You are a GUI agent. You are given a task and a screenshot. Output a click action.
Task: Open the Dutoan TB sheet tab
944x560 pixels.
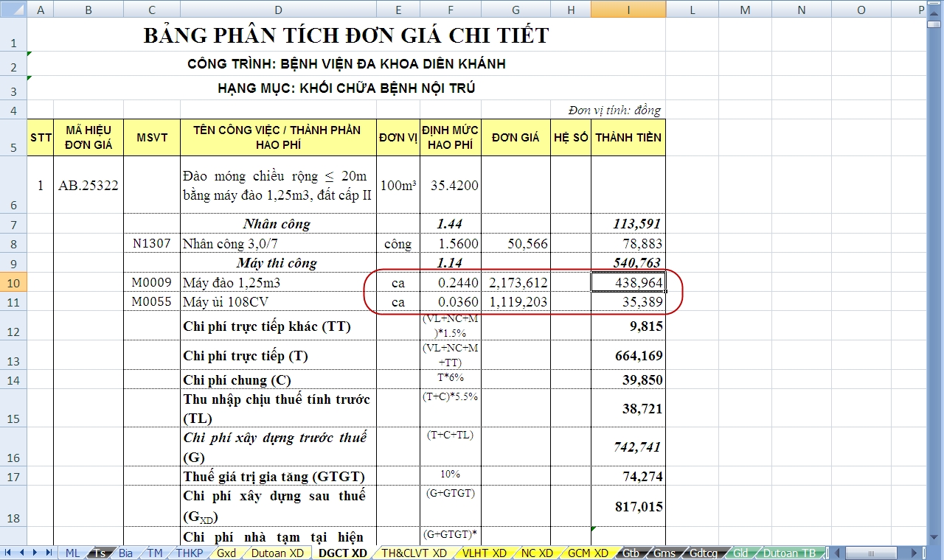pos(789,553)
